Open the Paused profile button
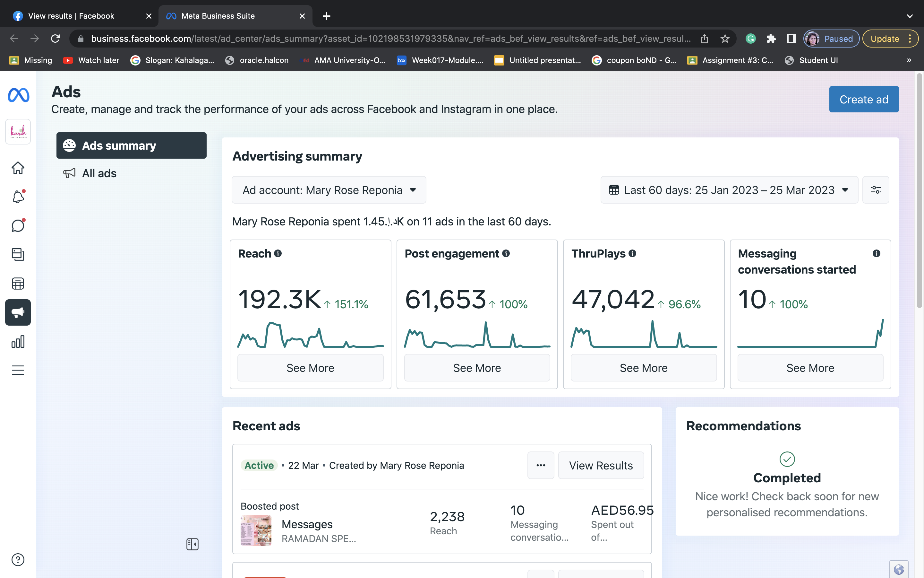 (x=831, y=39)
